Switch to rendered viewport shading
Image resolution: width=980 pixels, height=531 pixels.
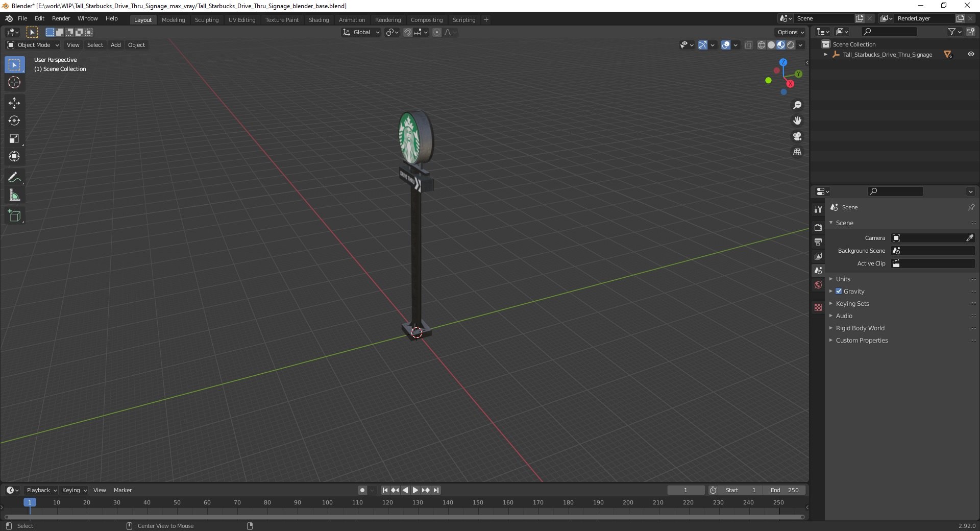(x=791, y=45)
